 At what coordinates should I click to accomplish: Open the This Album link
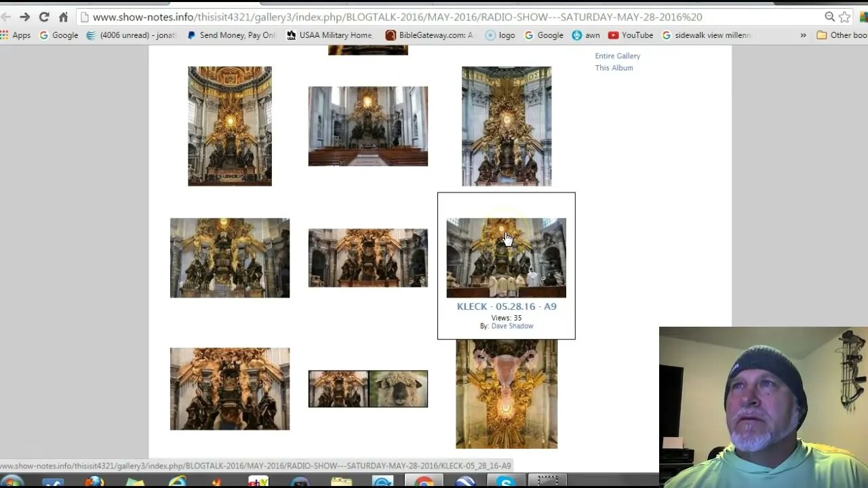(x=614, y=68)
